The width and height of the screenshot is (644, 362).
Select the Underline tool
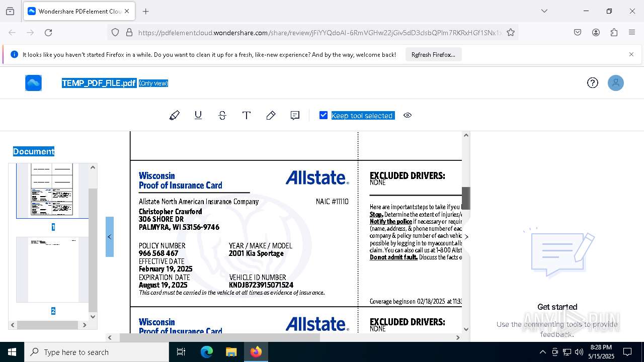pyautogui.click(x=198, y=116)
